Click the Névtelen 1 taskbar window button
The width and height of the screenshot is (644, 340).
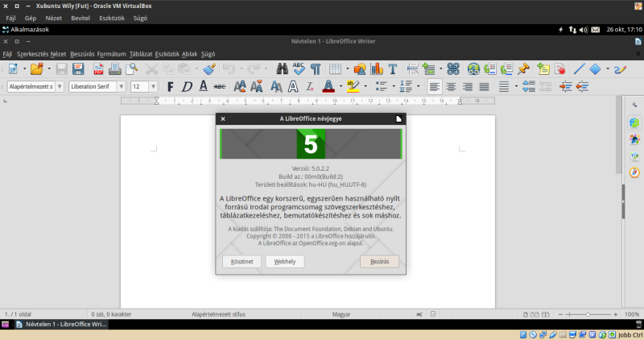(62, 325)
